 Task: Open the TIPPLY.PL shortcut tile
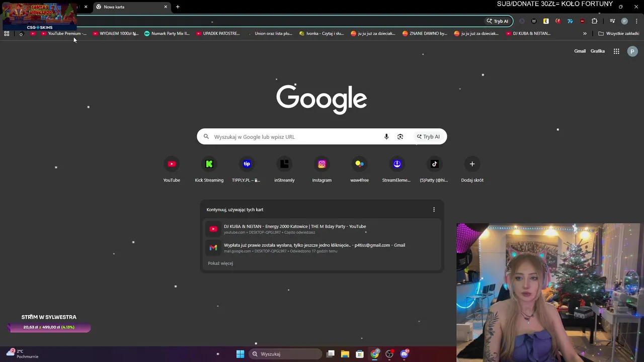point(247,170)
